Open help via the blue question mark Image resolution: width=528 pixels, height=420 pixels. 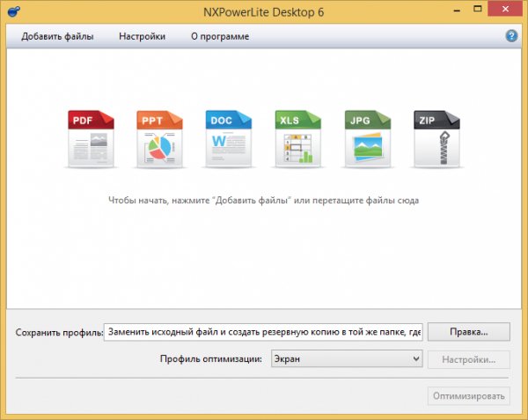point(511,36)
